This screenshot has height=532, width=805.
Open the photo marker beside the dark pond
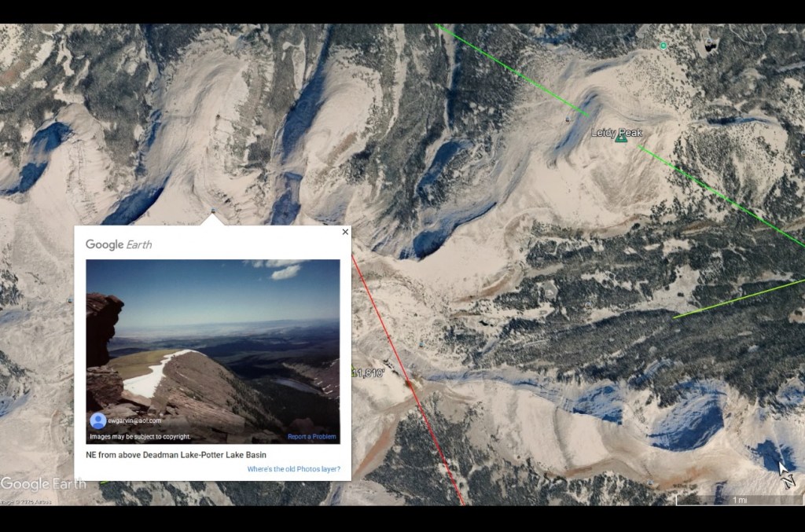(709, 41)
